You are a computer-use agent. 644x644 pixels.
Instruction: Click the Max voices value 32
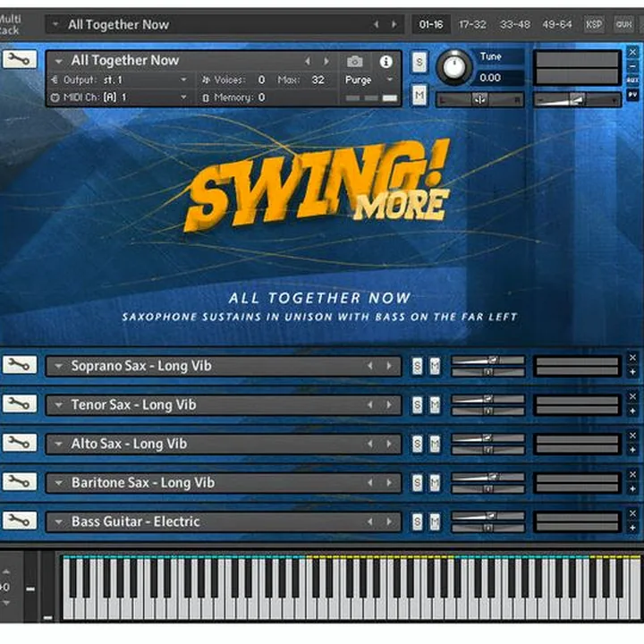(318, 80)
